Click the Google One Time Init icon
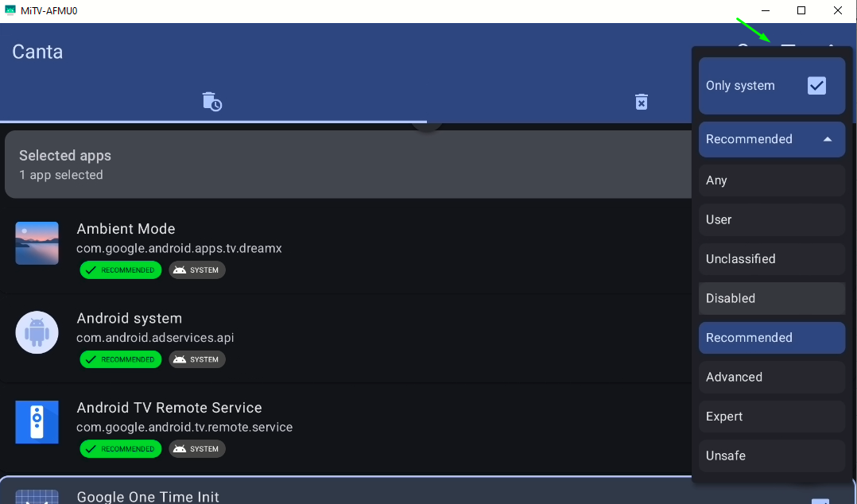Screen dimensions: 857x504 pos(37,496)
